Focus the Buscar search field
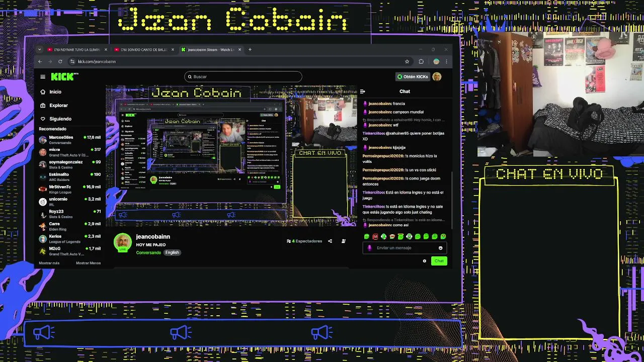The width and height of the screenshot is (644, 362). point(243,77)
